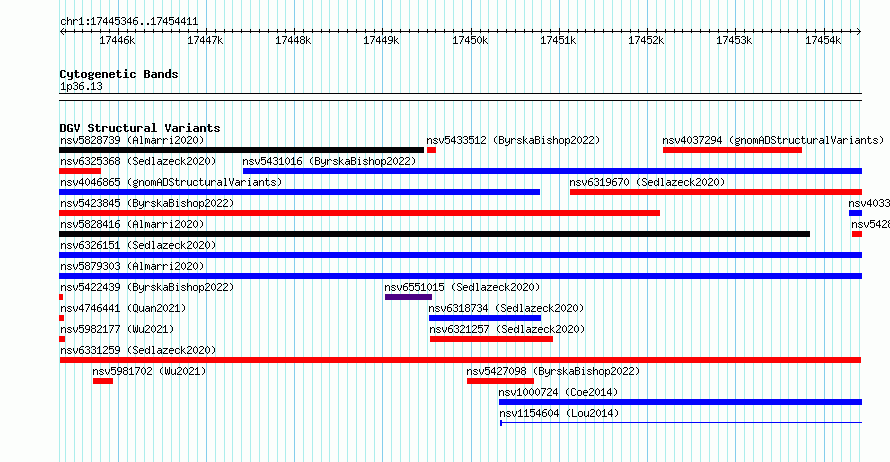Click the small red nsv4746441 marker
890x462 pixels.
click(62, 318)
